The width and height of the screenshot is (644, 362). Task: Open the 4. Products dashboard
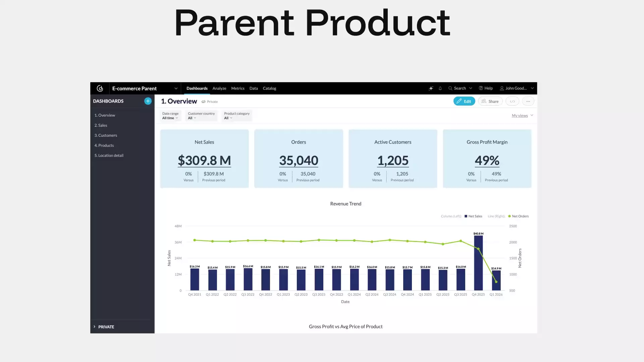click(x=104, y=145)
